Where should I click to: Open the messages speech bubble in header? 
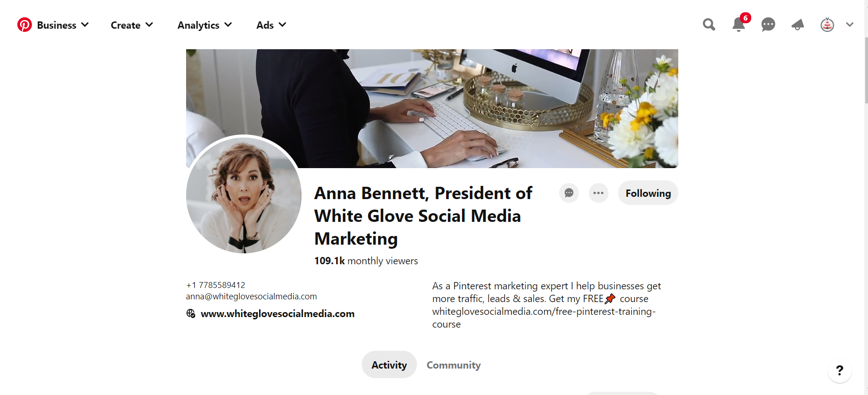768,25
